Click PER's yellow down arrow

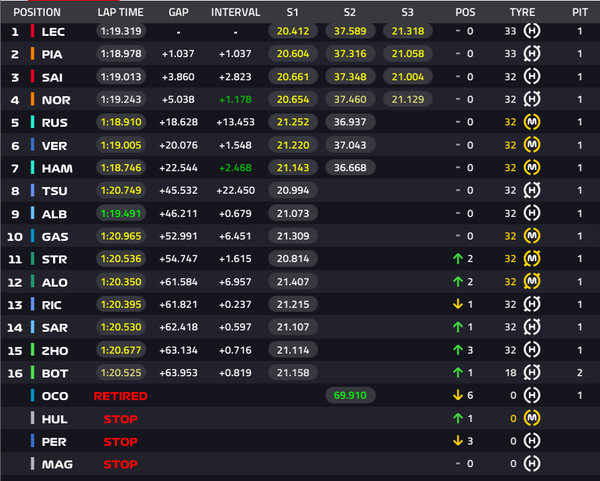coord(458,441)
